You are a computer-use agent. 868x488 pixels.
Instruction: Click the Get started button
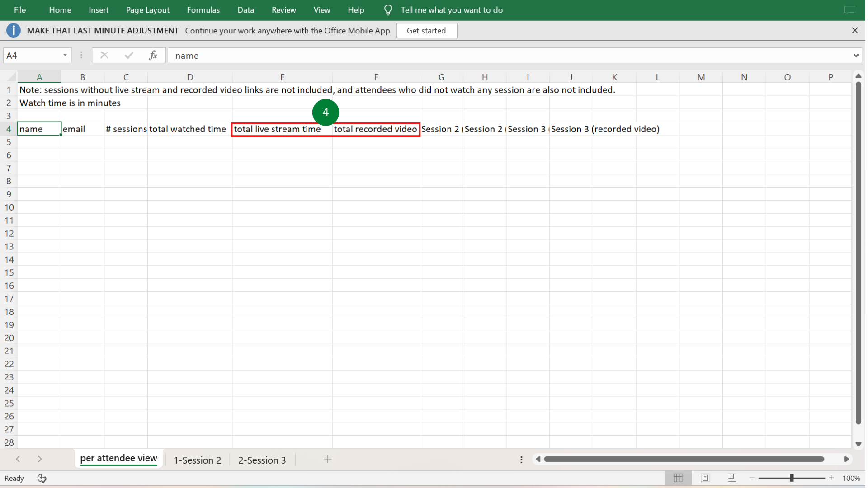(426, 30)
